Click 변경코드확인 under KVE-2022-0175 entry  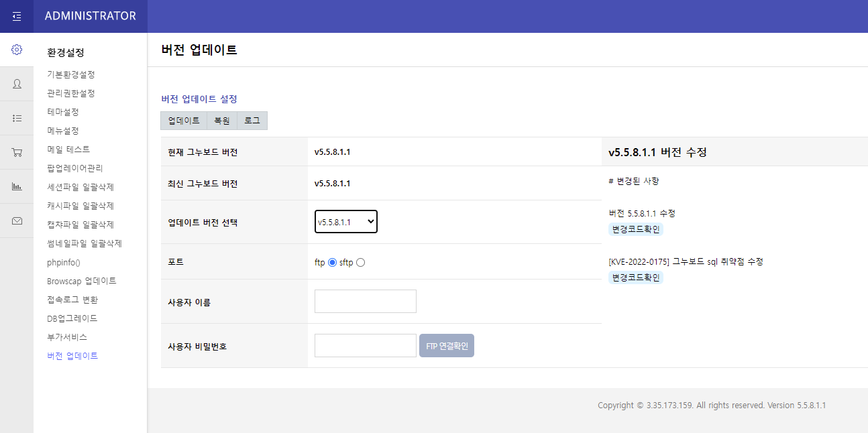636,277
